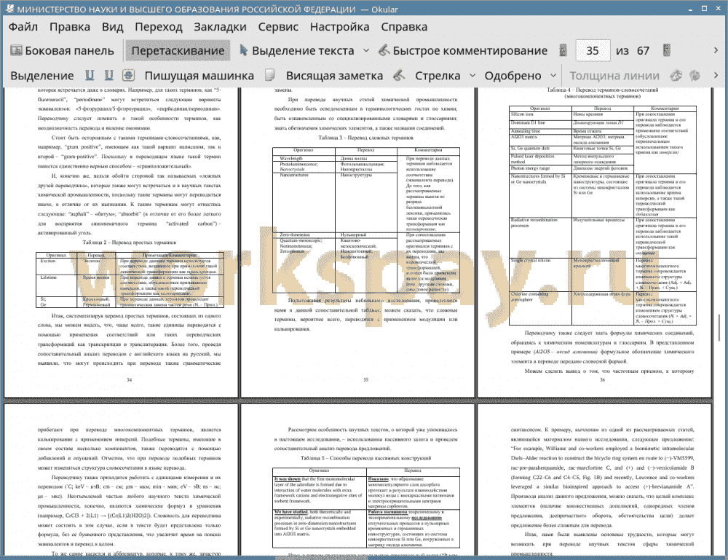Toggle the Боковая панель sidebar button
728x560 pixels.
pyautogui.click(x=62, y=51)
